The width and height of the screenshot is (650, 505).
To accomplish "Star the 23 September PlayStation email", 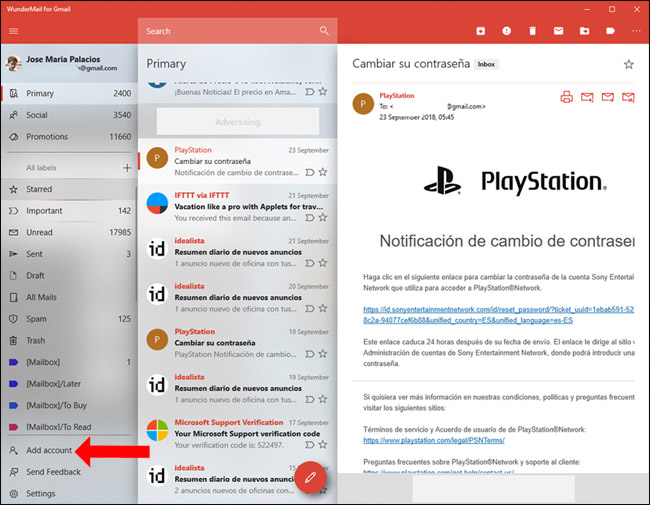I will coord(323,172).
